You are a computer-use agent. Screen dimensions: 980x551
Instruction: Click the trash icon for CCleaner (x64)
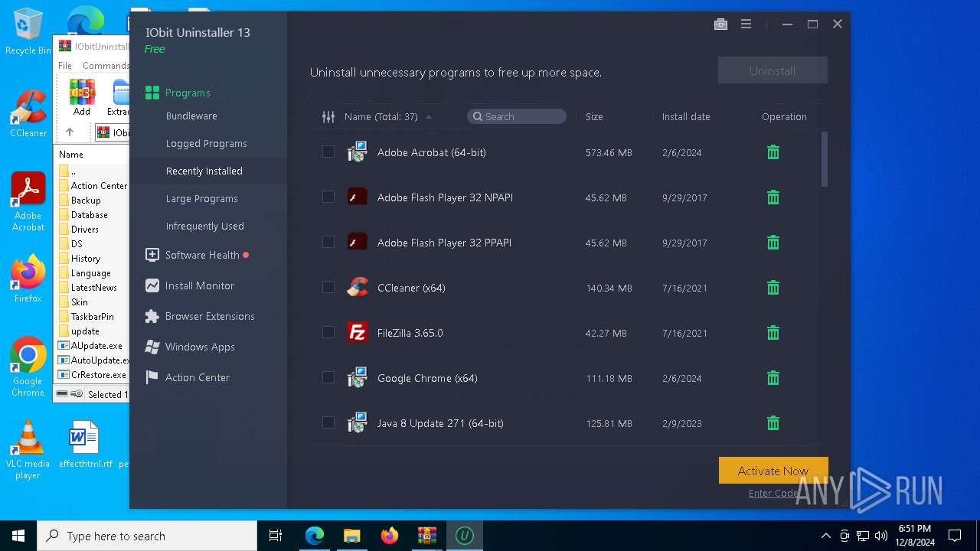point(773,288)
